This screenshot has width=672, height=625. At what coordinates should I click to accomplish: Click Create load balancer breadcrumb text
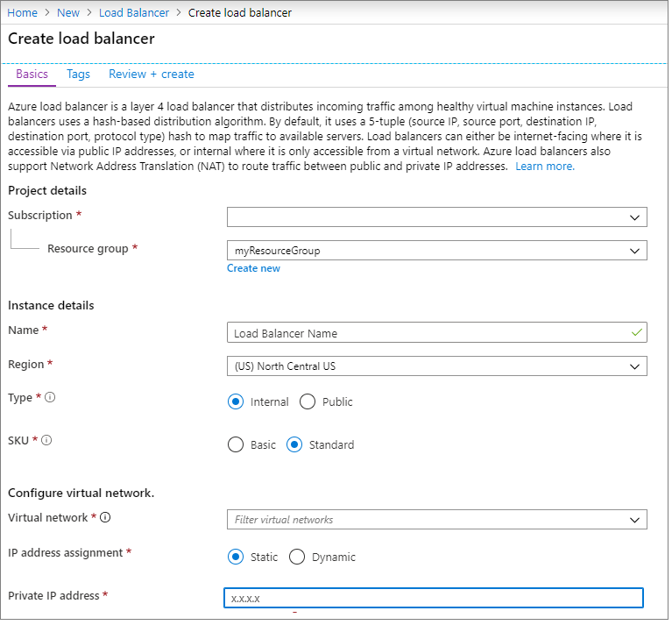pyautogui.click(x=239, y=13)
